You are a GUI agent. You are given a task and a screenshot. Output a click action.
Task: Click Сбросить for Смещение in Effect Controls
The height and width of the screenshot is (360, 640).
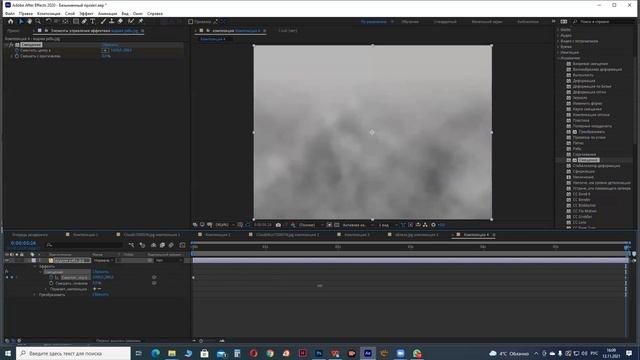click(110, 44)
